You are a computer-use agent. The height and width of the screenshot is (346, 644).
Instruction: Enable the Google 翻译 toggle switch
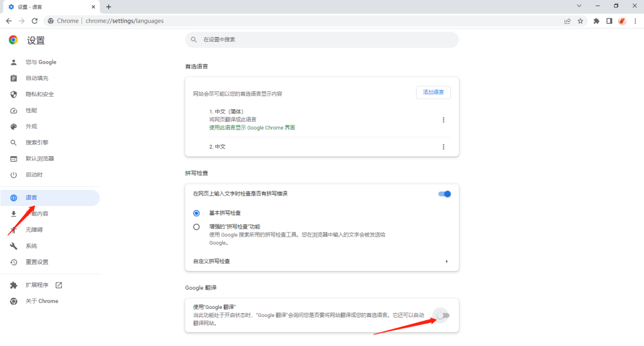pyautogui.click(x=443, y=315)
